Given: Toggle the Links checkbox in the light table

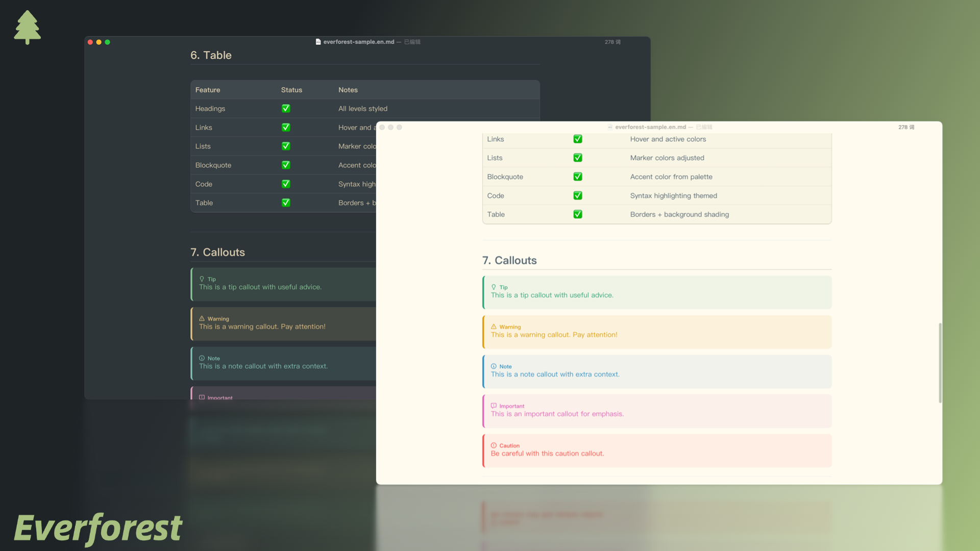Looking at the screenshot, I should 577,139.
